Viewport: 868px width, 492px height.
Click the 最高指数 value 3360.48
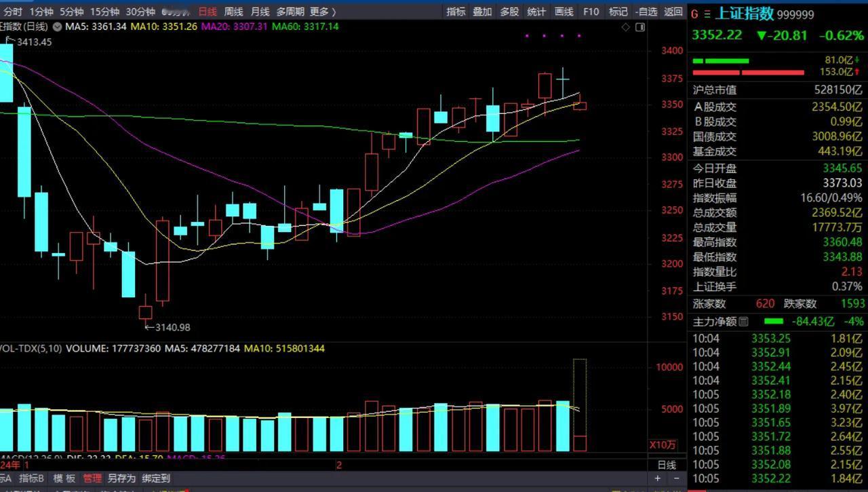point(842,242)
